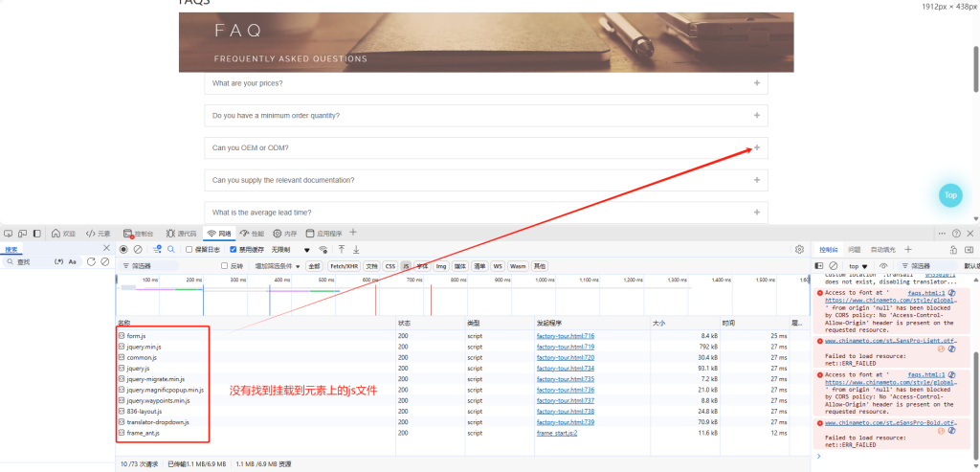
Task: Select the CSS filter type
Action: (x=390, y=266)
